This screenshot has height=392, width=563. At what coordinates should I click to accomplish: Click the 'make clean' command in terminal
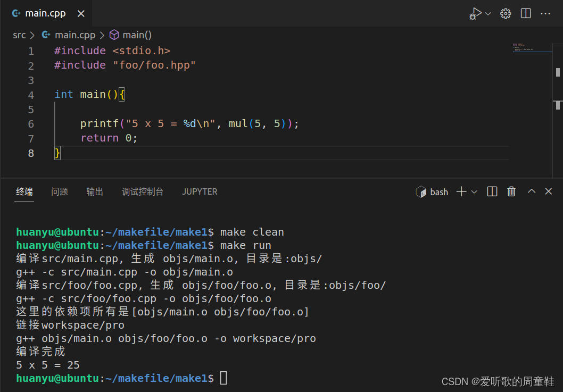point(252,232)
